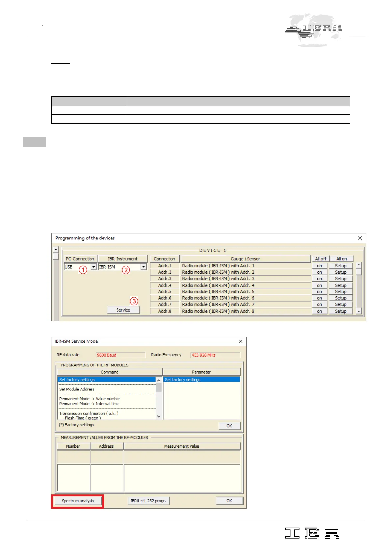This screenshot has height=554, width=392.
Task: Open Setup for Addr.3 radio module
Action: point(341,279)
